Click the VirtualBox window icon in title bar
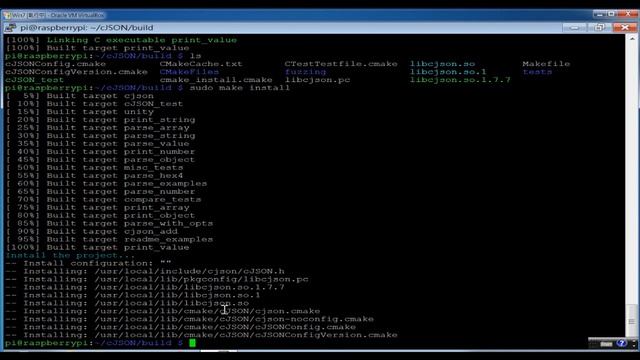 coord(7,15)
